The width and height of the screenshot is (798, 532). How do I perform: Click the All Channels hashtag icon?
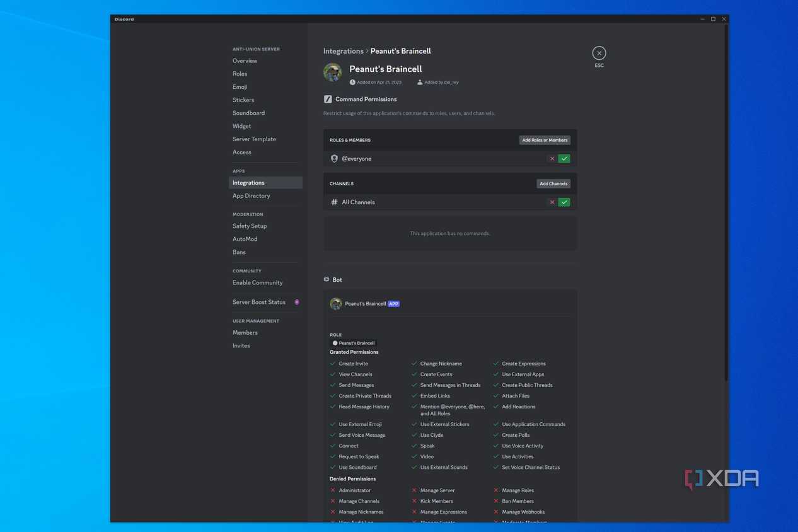334,202
